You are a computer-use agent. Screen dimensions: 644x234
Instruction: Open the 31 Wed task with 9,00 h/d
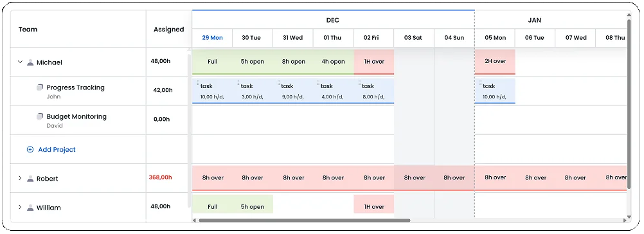pyautogui.click(x=293, y=91)
